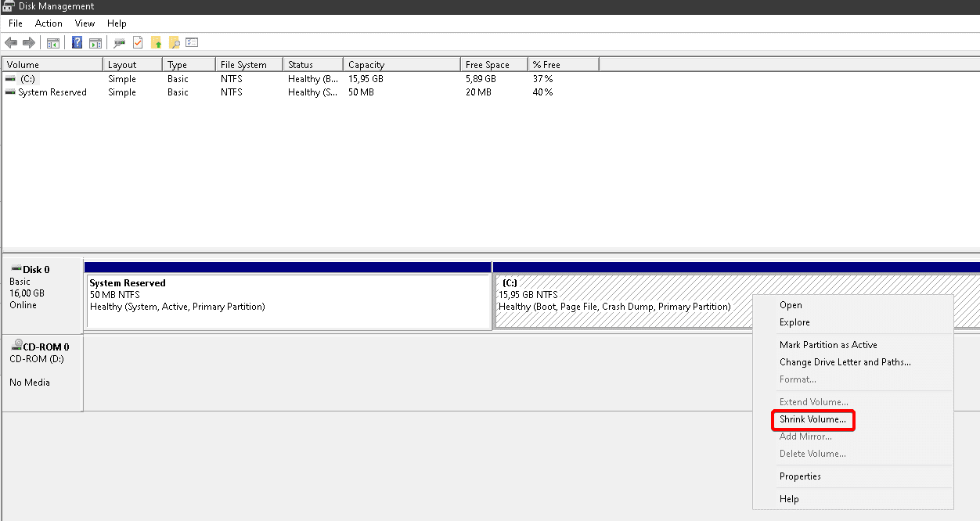Click the 37 % free cell
The image size is (980, 521).
[x=542, y=79]
